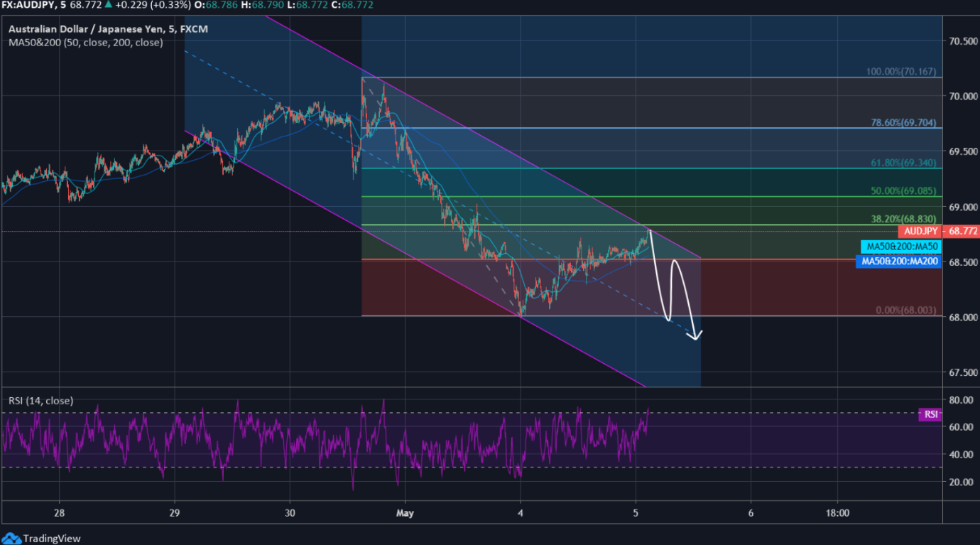The image size is (980, 545).
Task: Select the 50.00%(69.085) Fibonacci level label
Action: coord(903,191)
